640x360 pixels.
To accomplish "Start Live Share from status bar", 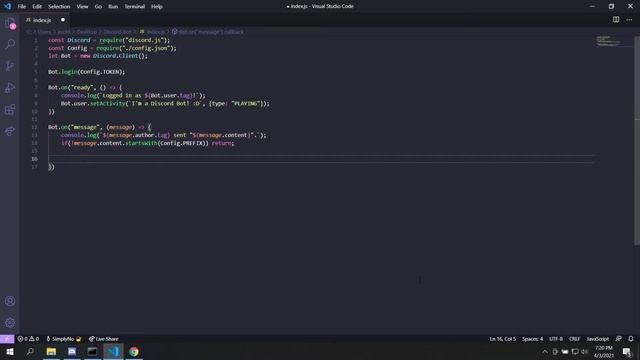I will (104, 339).
